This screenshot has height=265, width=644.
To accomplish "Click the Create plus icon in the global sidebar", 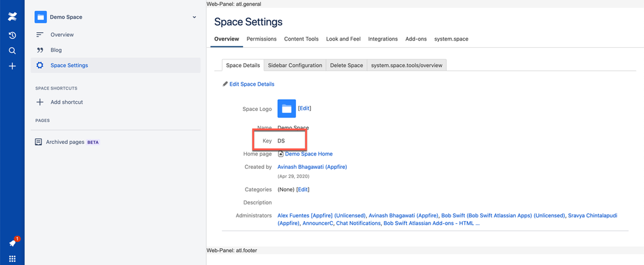I will click(12, 66).
